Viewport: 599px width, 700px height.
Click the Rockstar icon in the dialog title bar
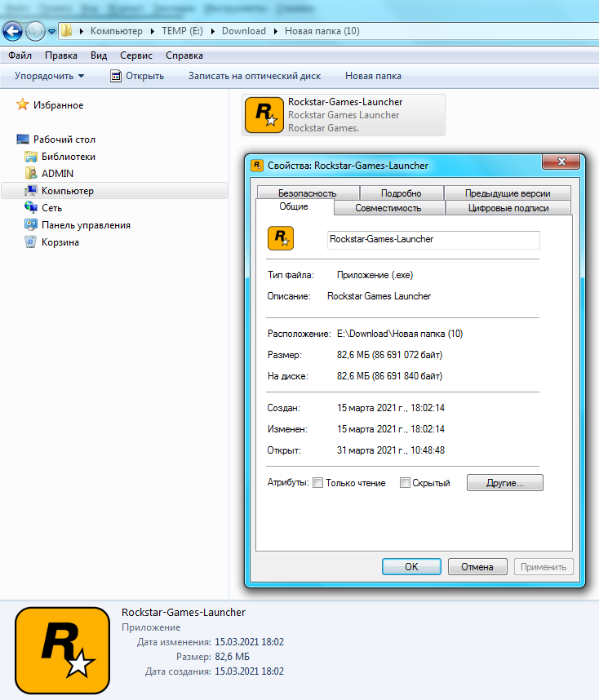point(257,166)
